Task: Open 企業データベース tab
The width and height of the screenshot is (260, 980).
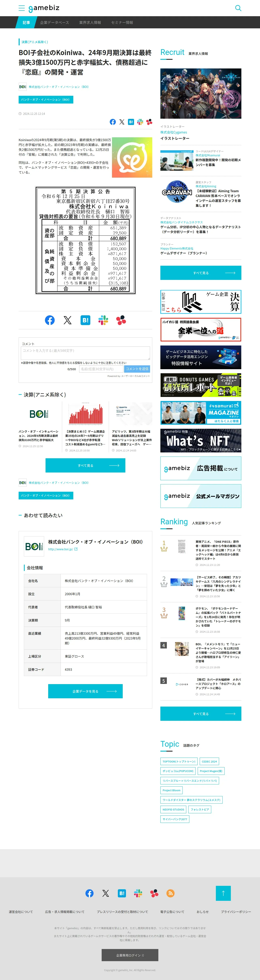Action: point(55,22)
